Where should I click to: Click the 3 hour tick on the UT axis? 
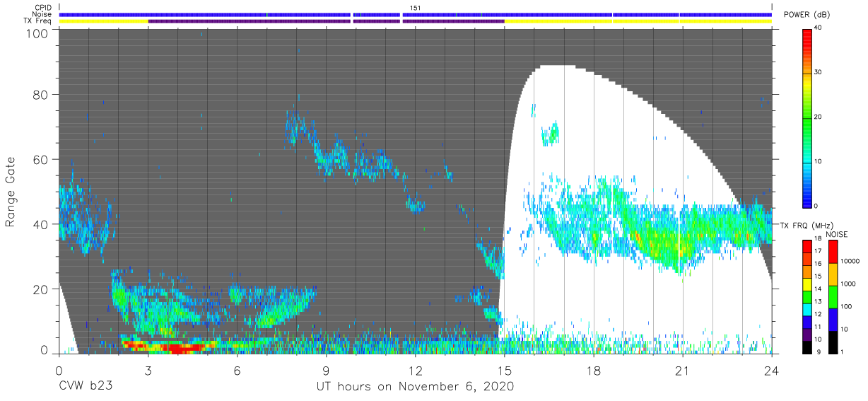(x=148, y=369)
